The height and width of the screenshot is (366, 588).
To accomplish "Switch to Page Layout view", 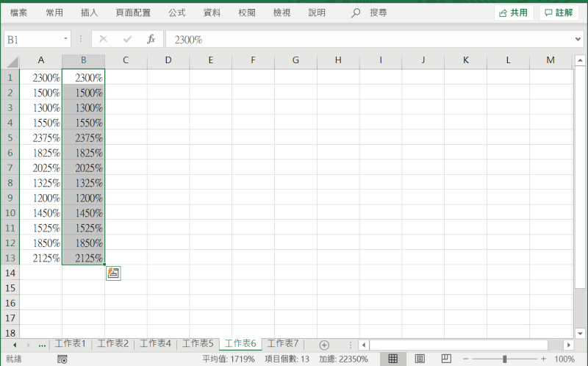I will tap(420, 359).
